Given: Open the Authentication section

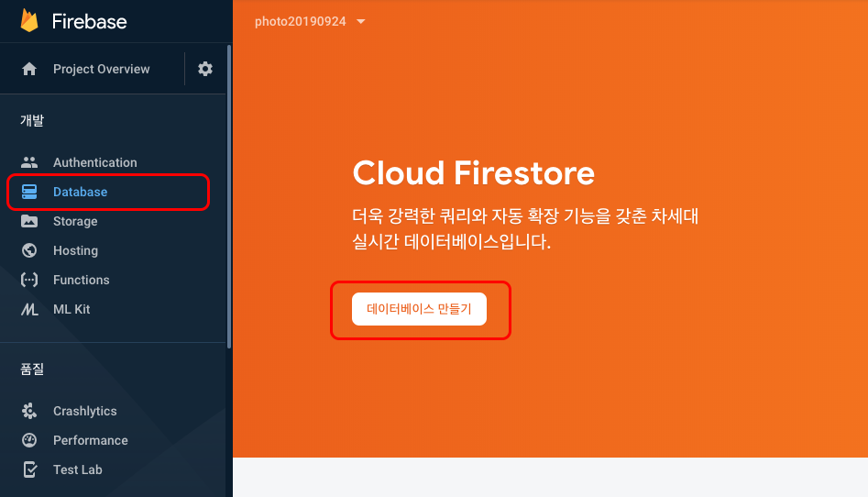Looking at the screenshot, I should pyautogui.click(x=95, y=162).
